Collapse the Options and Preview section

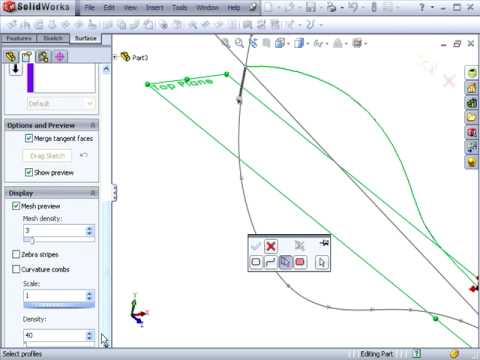(93, 125)
